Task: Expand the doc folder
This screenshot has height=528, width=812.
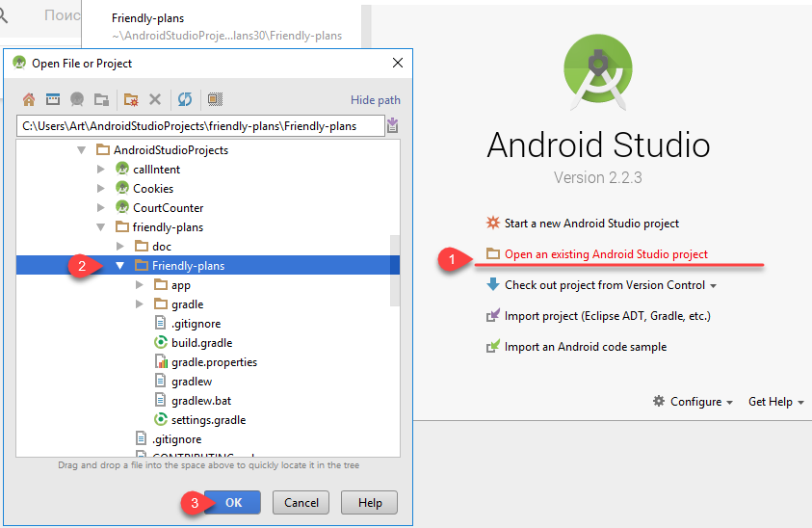Action: click(120, 246)
